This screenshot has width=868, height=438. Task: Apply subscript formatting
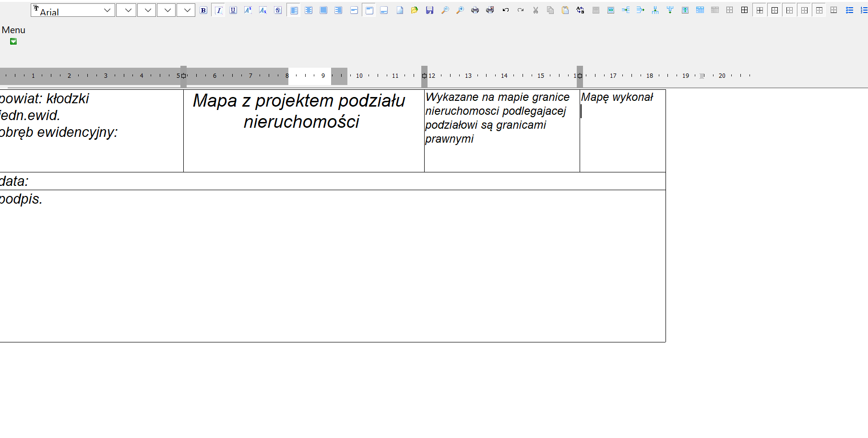pyautogui.click(x=263, y=10)
